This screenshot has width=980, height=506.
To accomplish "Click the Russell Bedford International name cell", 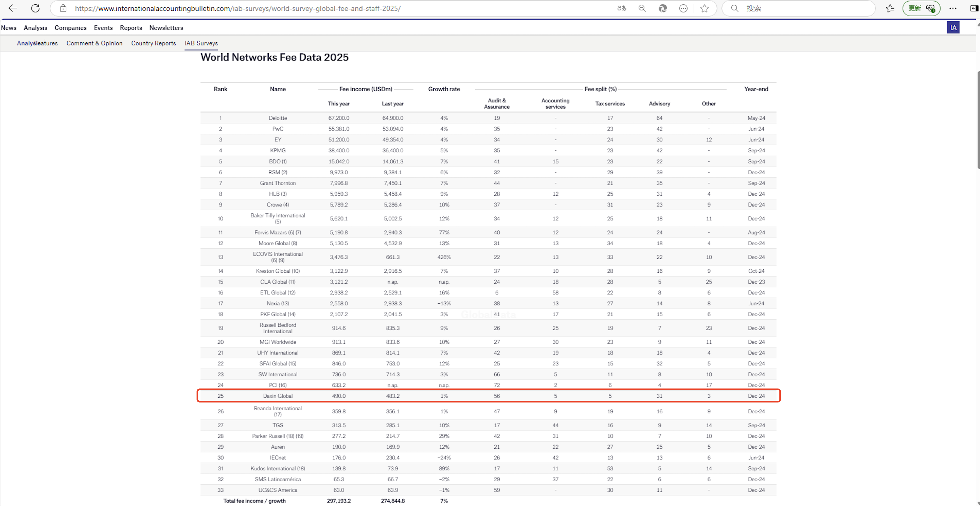I will click(x=278, y=328).
